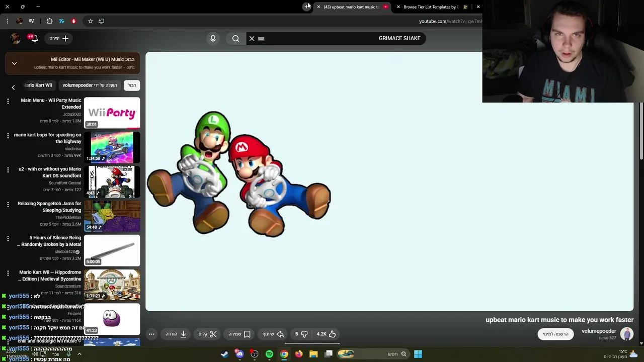644x362 pixels.
Task: Open the volumepoeder channel name
Action: click(599, 331)
